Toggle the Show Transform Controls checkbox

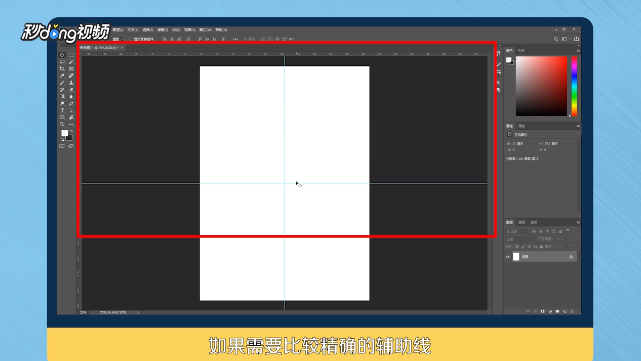pos(131,39)
